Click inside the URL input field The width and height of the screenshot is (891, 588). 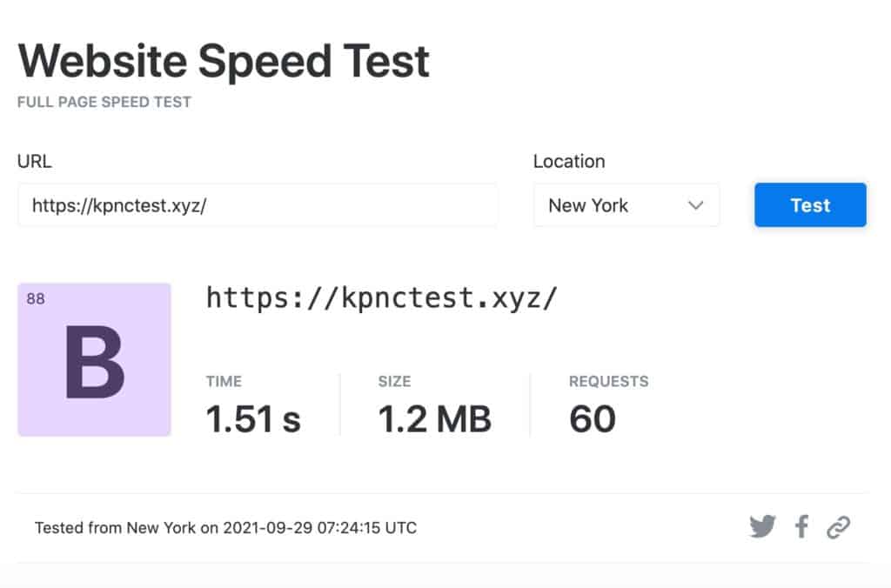click(258, 205)
